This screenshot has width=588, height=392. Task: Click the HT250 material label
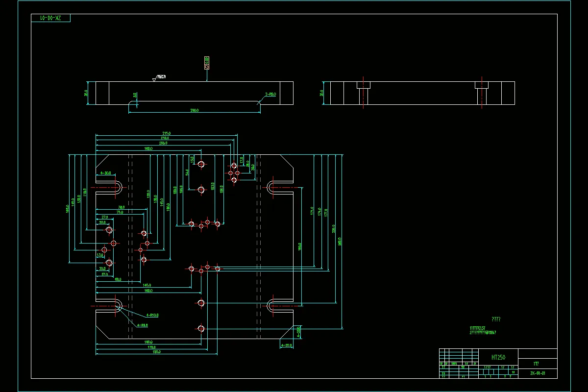pyautogui.click(x=498, y=357)
